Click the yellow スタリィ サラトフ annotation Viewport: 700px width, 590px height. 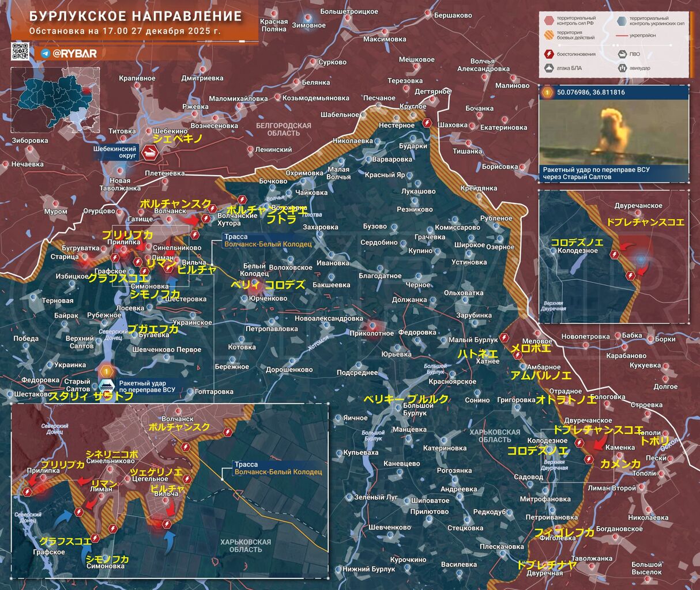coord(91,396)
